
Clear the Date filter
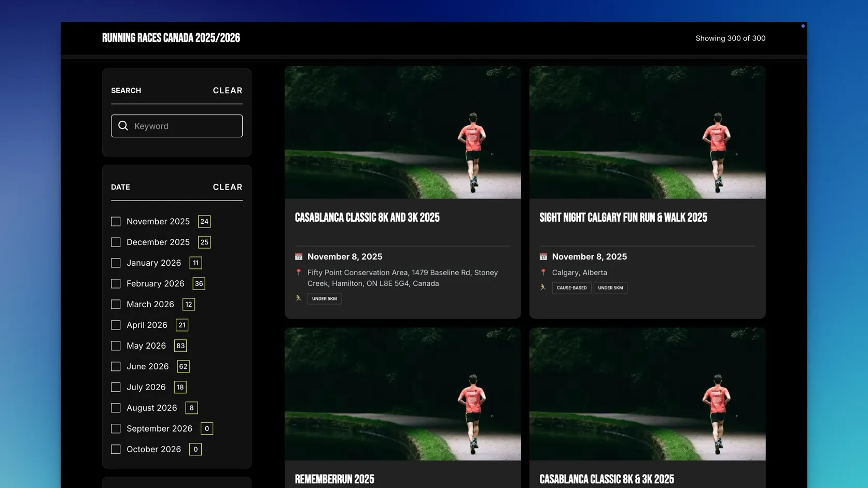tap(228, 187)
